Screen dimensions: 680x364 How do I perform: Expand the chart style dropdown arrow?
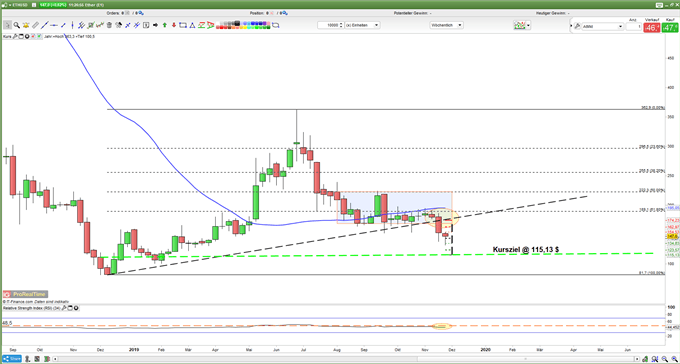click(529, 26)
